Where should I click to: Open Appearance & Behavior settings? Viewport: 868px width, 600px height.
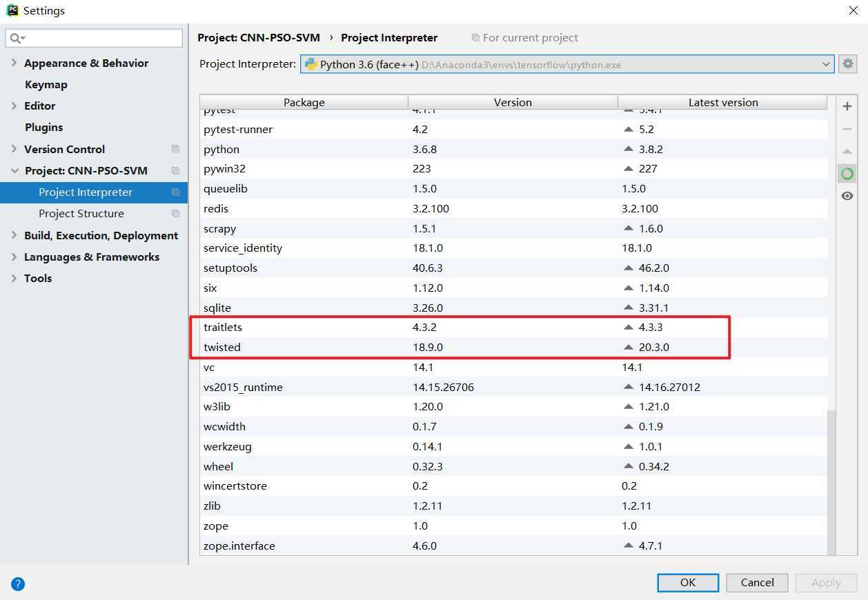point(86,63)
